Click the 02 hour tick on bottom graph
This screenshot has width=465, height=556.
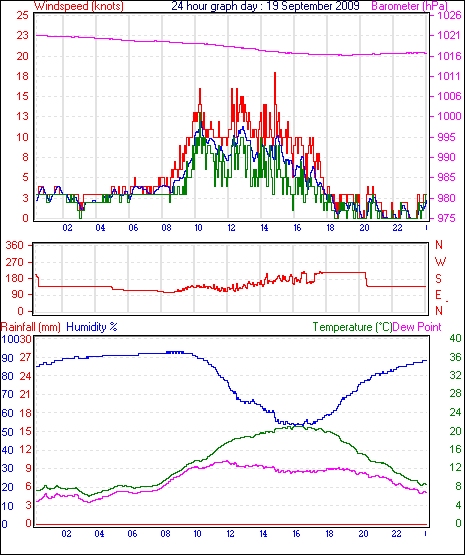pyautogui.click(x=66, y=533)
